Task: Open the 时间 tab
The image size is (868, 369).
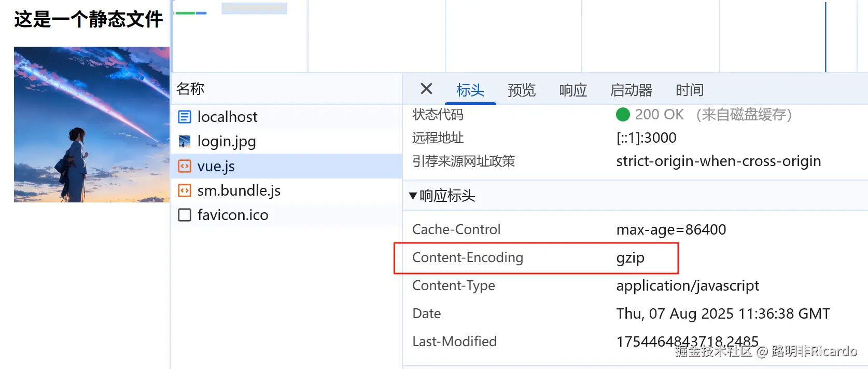Action: coord(689,90)
